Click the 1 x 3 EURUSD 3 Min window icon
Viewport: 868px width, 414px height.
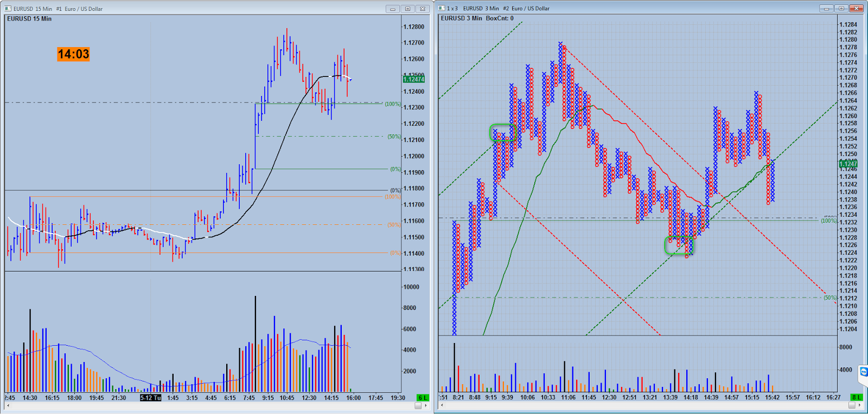(x=442, y=8)
